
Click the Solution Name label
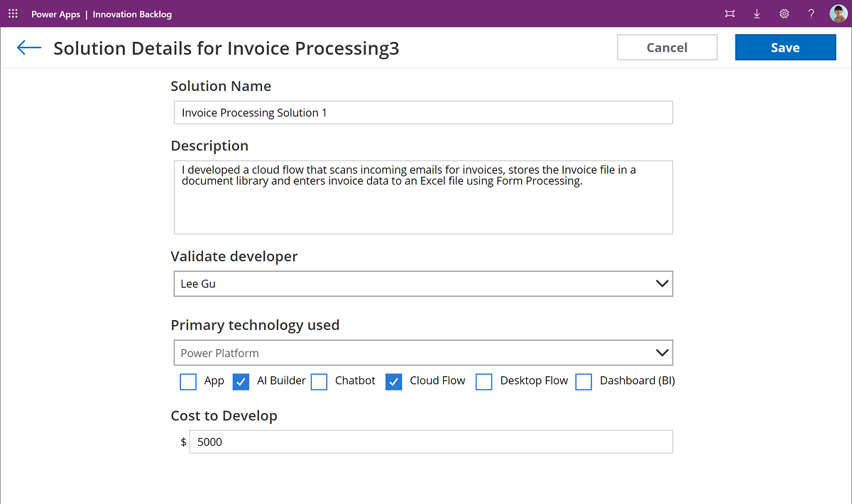click(x=221, y=86)
